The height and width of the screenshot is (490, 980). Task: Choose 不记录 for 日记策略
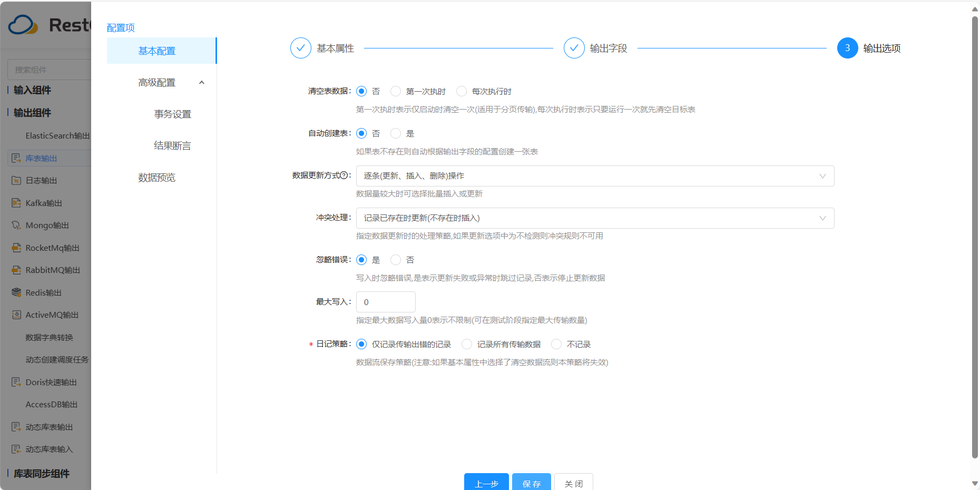[x=556, y=344]
